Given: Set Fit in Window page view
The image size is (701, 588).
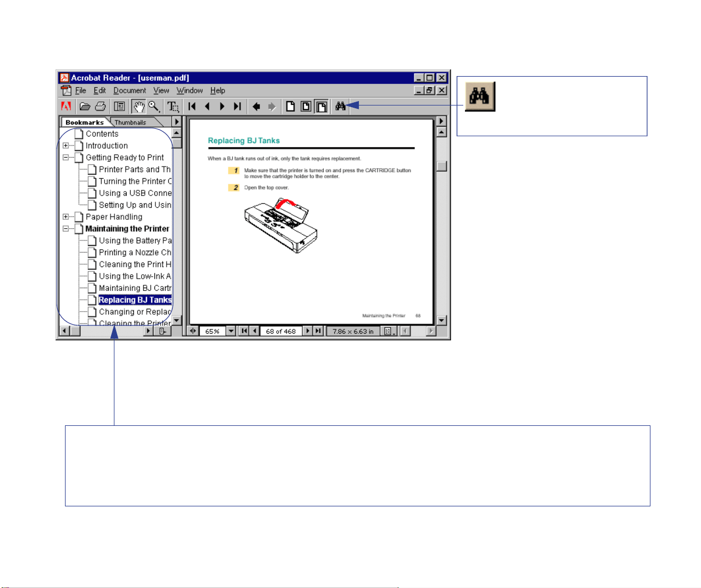Looking at the screenshot, I should tap(306, 106).
